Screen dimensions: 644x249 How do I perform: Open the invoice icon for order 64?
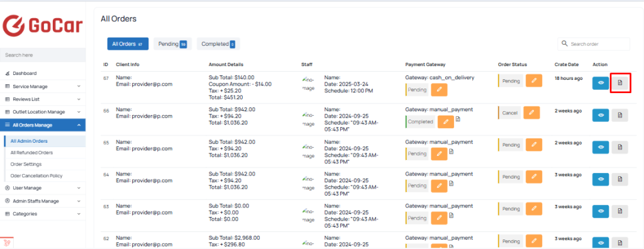[619, 180]
